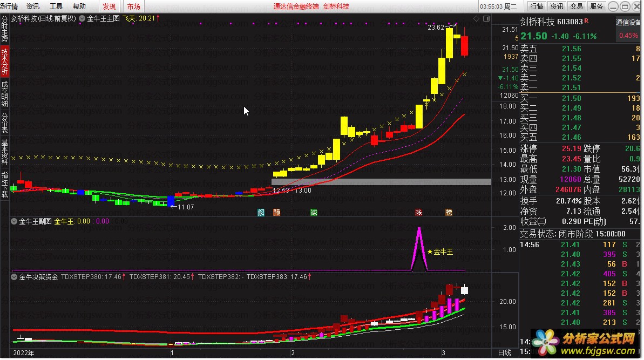Toggle the side panel layout icon
Screen dimensions: 644x360
pos(486,18)
